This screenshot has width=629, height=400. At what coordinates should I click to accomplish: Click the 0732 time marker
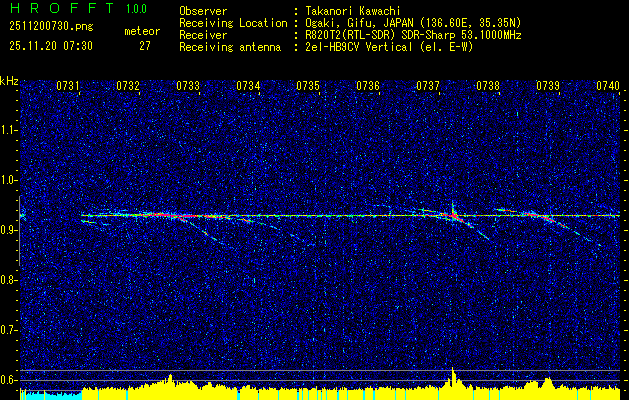coord(128,85)
